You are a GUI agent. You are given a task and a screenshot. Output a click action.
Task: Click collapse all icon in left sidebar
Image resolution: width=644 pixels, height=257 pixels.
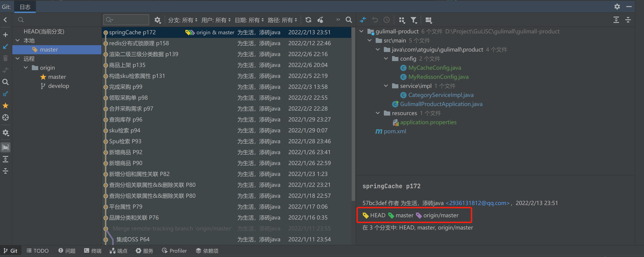coord(5,171)
